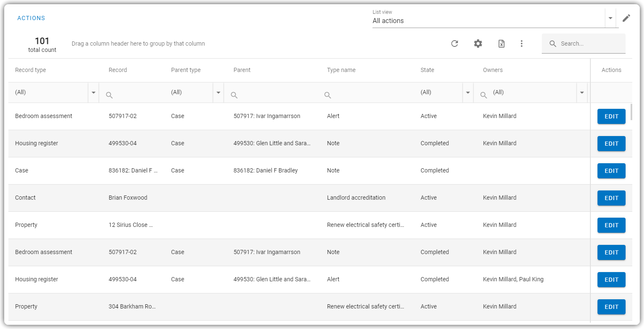
Task: Click the refresh list icon
Action: coord(455,44)
